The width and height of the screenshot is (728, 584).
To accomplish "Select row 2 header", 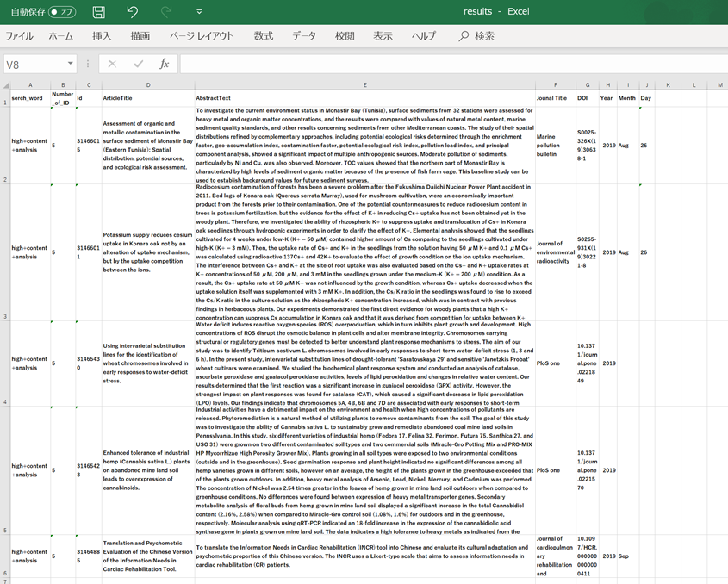I will tap(5, 146).
